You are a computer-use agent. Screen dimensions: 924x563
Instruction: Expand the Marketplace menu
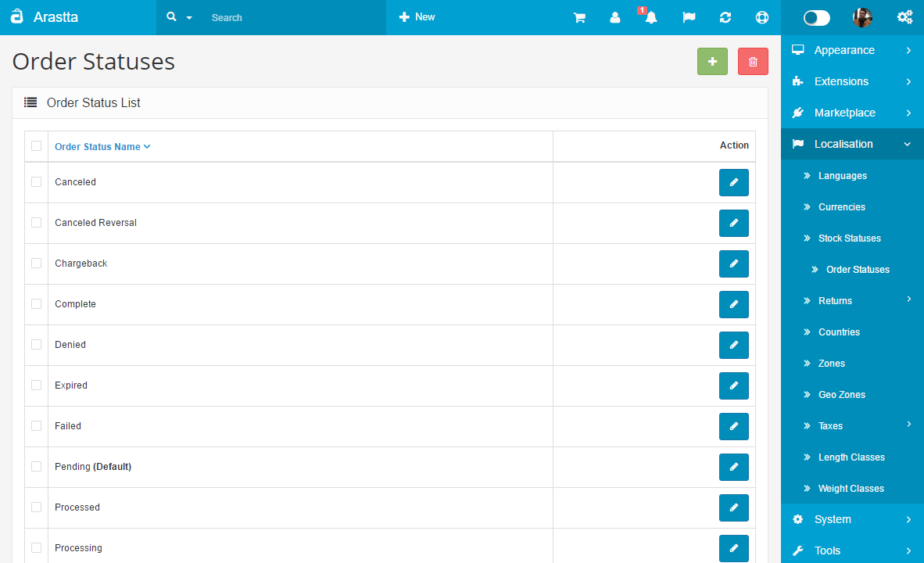pyautogui.click(x=852, y=113)
